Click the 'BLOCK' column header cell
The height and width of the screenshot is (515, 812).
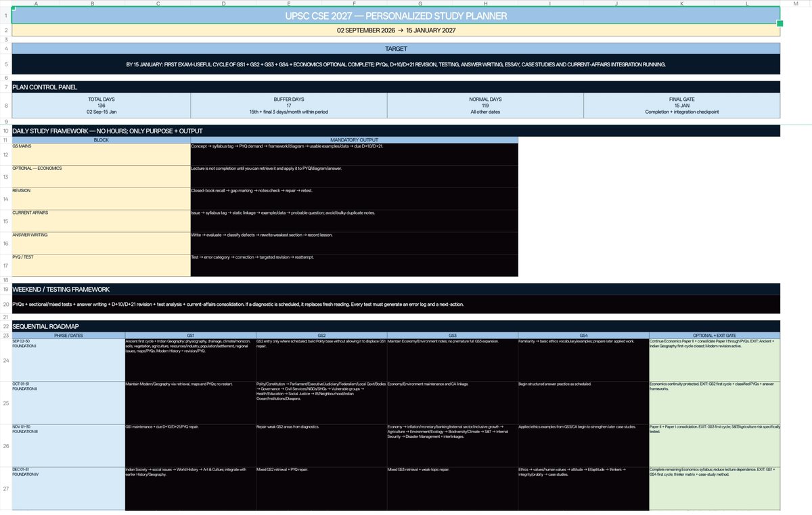pos(101,139)
